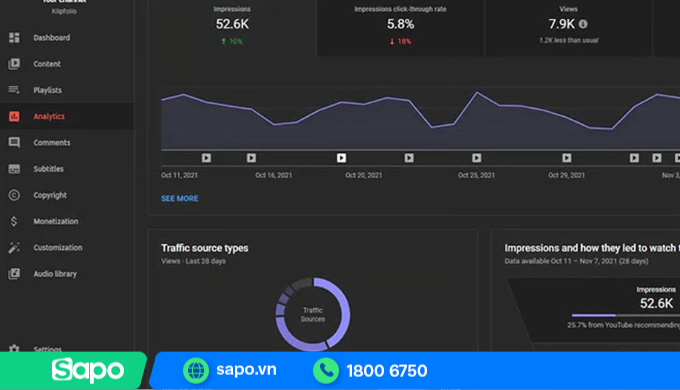Select the Playlists list icon
This screenshot has width=680, height=390.
coord(14,90)
